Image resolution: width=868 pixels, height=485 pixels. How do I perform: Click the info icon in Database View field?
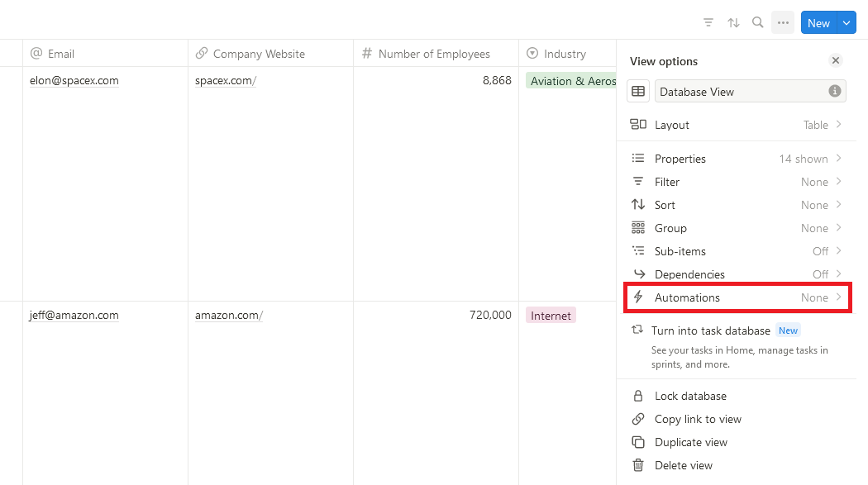pos(834,91)
